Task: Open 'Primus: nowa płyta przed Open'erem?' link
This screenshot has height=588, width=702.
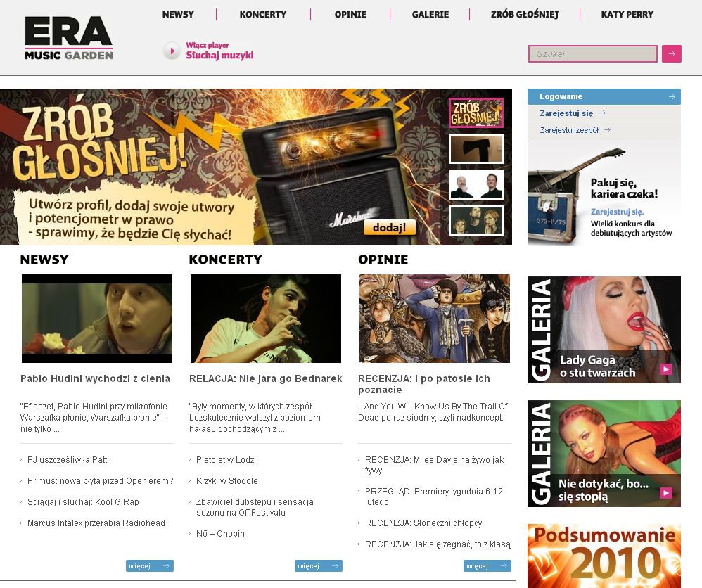Action: point(101,480)
